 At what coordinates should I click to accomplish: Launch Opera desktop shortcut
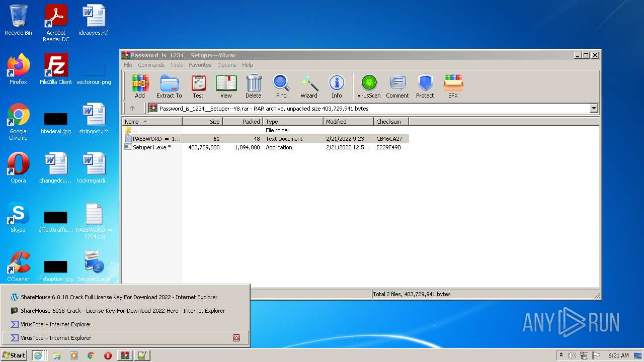(x=18, y=168)
